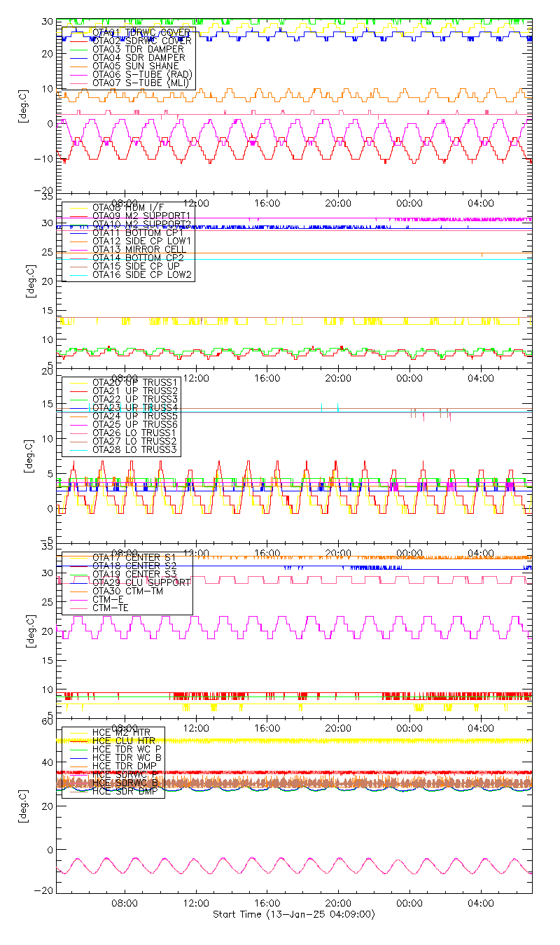Select the 'OTA07 S-TUBE (MLI)' legend entry

(x=141, y=83)
